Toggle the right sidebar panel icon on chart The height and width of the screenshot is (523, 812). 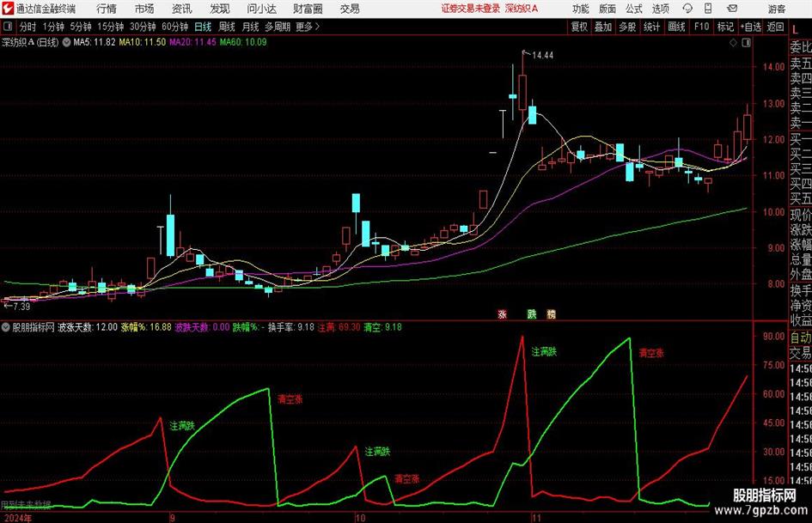[746, 43]
